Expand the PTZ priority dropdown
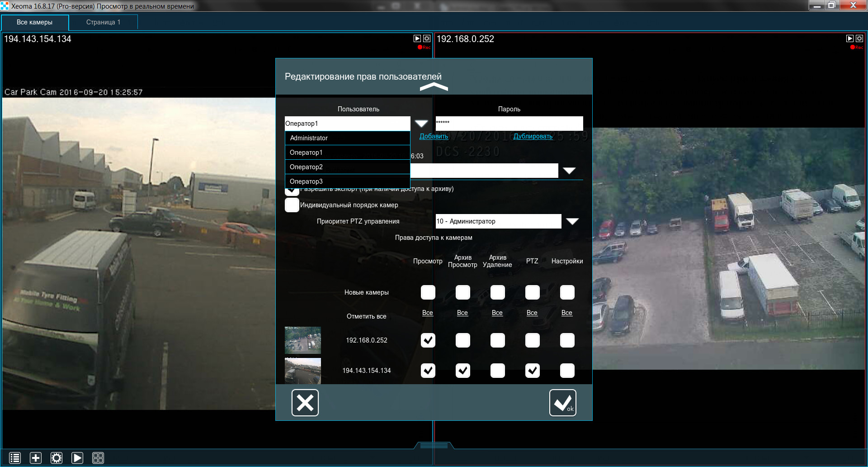The width and height of the screenshot is (868, 467). pos(572,221)
